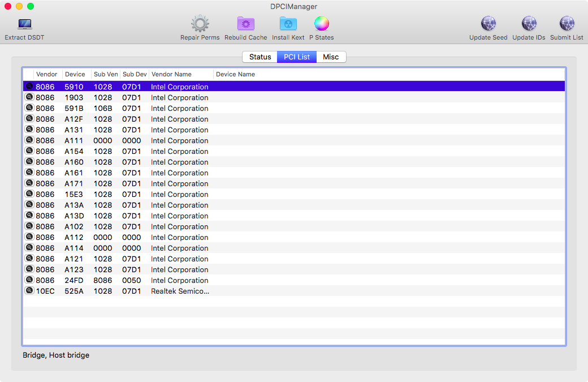588x382 pixels.
Task: Sort by Device column header
Action: [x=75, y=74]
